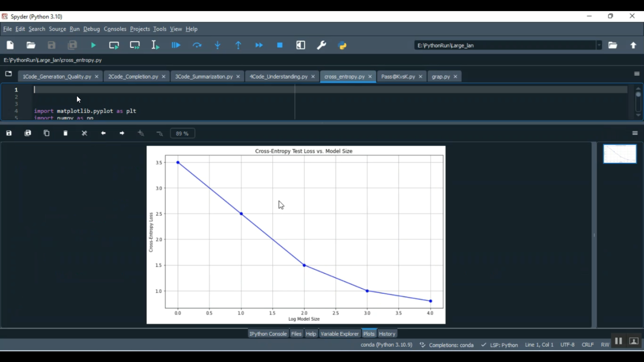Open Preferences via the wrench icon
644x362 pixels.
tap(322, 45)
